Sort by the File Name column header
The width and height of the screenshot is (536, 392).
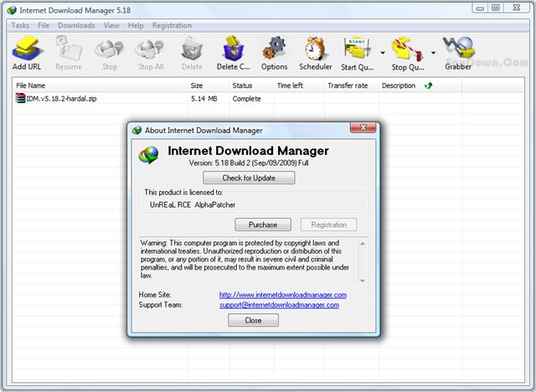pyautogui.click(x=100, y=85)
